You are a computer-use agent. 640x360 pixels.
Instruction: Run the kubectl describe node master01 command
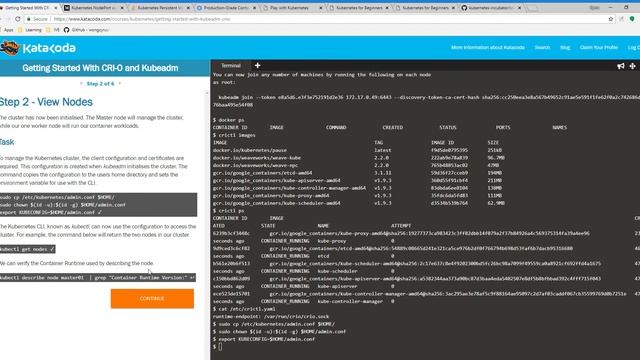98,278
